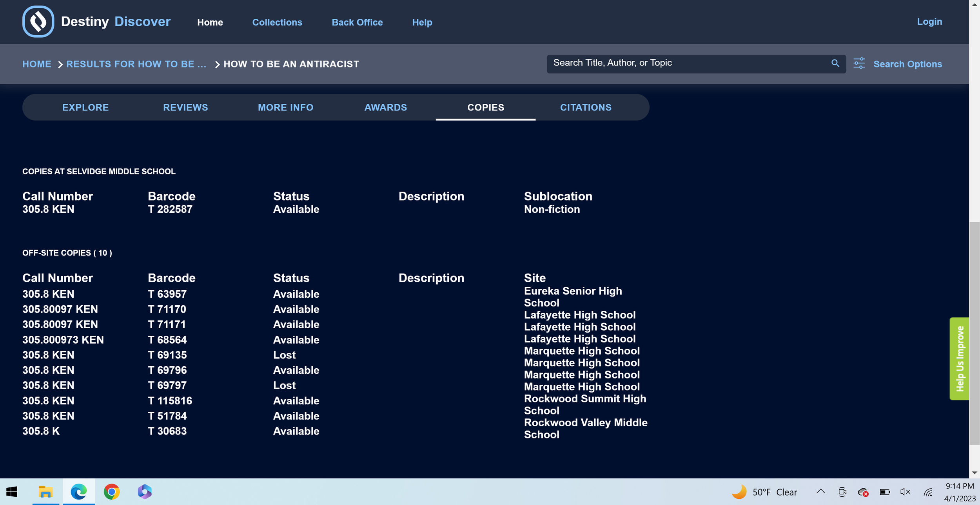Open Help in top navigation
Image resolution: width=980 pixels, height=505 pixels.
click(x=422, y=22)
